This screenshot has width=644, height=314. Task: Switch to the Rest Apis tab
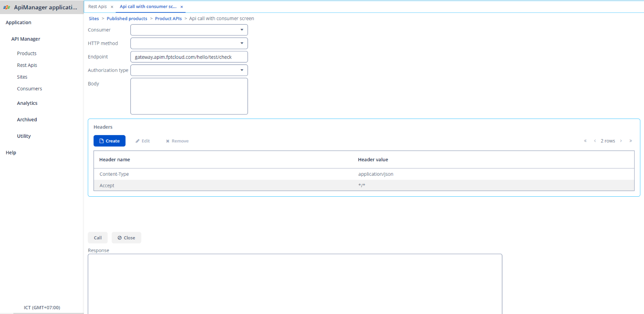click(97, 7)
